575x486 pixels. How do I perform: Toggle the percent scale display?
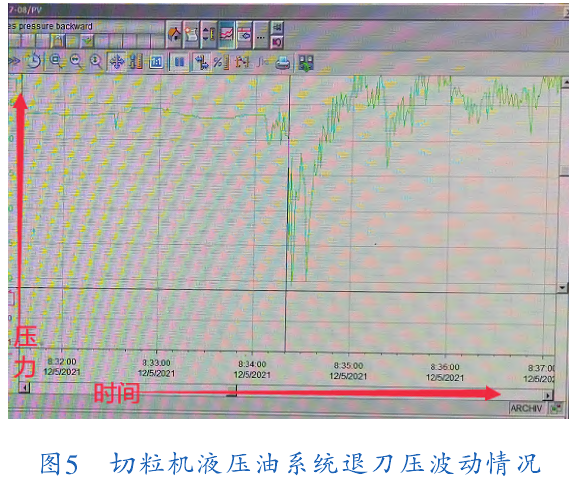(x=221, y=62)
